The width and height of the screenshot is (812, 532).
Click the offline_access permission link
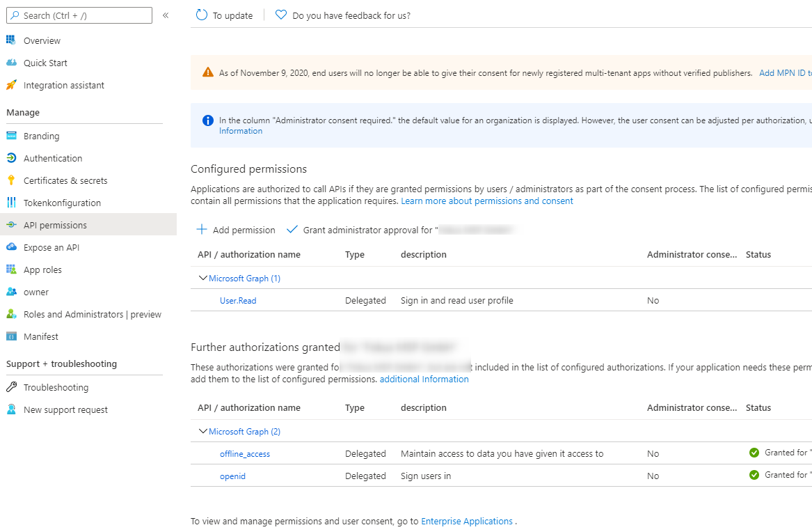point(245,453)
